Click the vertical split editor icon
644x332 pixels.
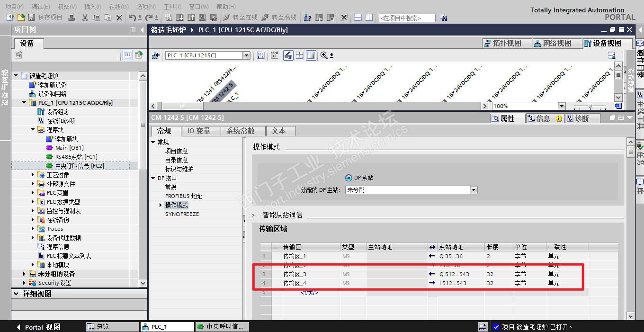coord(369,17)
